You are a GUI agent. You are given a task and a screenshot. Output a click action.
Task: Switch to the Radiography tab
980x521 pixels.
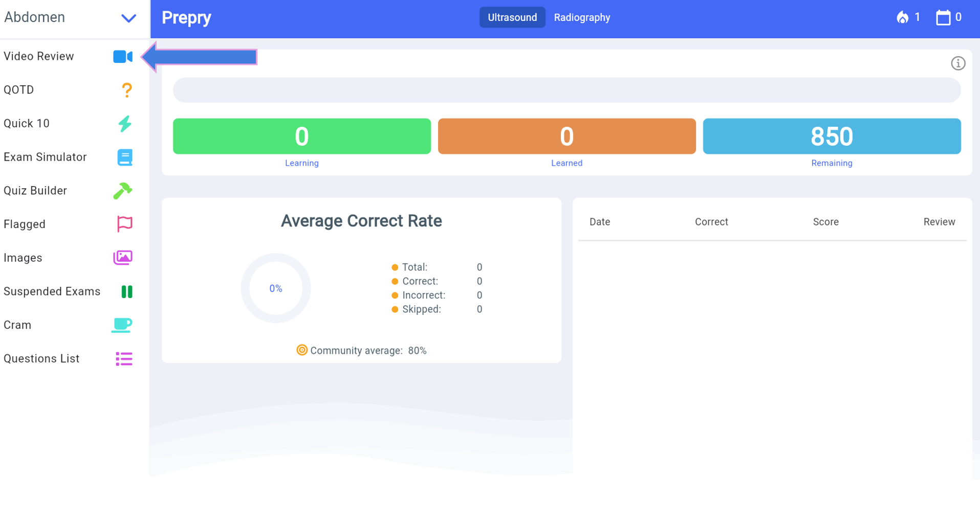[x=582, y=17]
